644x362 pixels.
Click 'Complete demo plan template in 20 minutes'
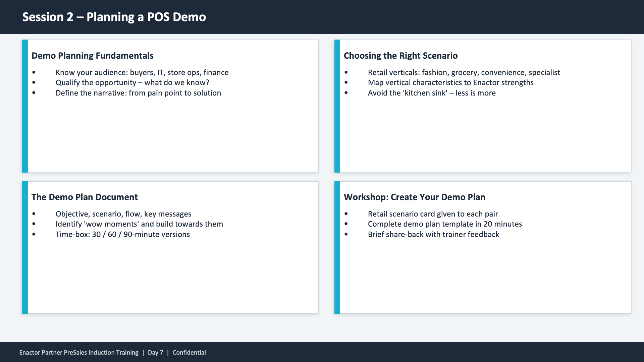(x=445, y=224)
